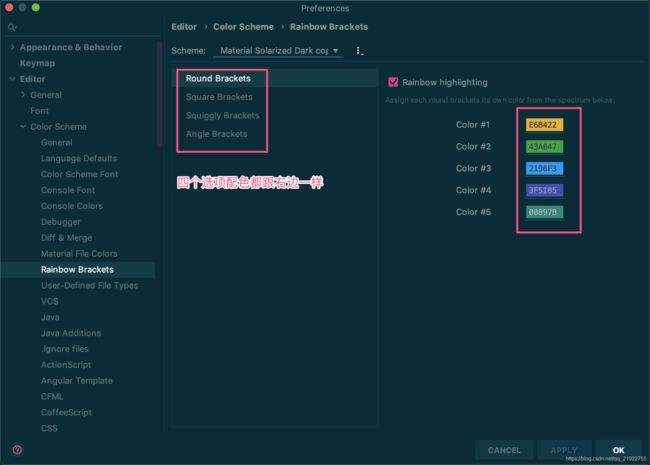Toggle the Rainbow highlighting checkbox

393,82
